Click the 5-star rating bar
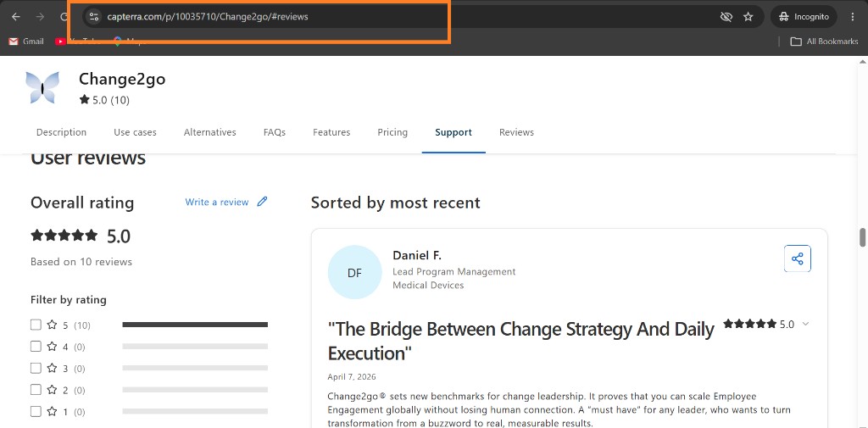 click(195, 325)
